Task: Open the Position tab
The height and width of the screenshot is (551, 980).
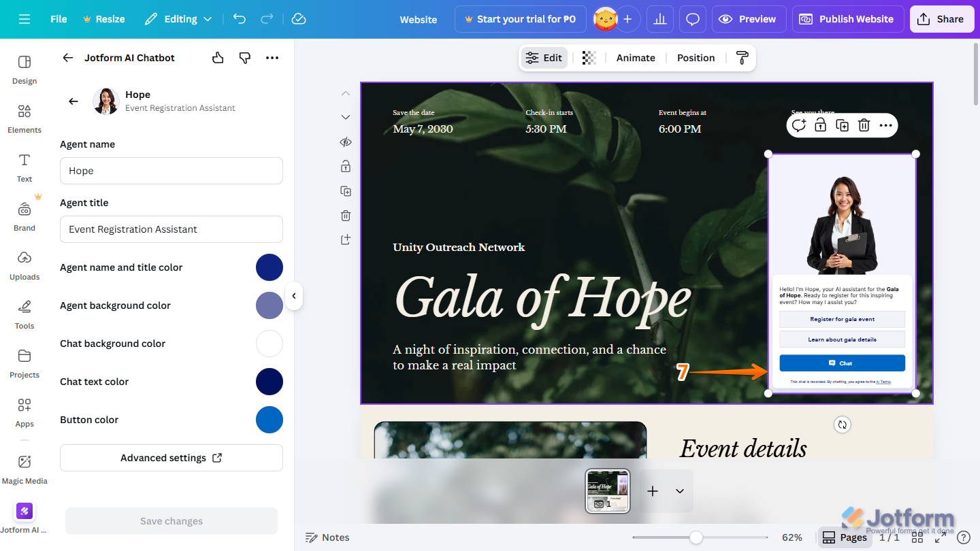Action: pyautogui.click(x=696, y=58)
